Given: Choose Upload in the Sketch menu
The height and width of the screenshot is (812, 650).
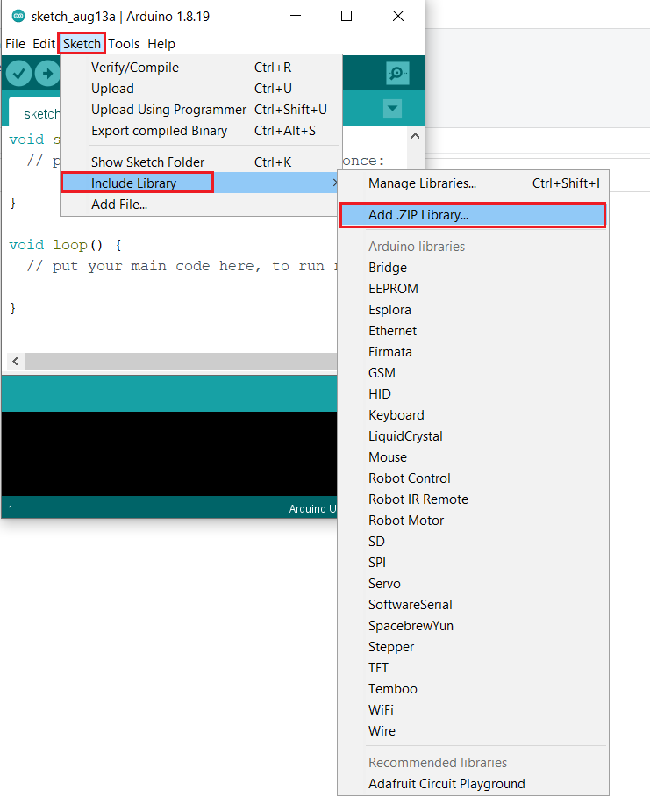Looking at the screenshot, I should coord(201,89).
